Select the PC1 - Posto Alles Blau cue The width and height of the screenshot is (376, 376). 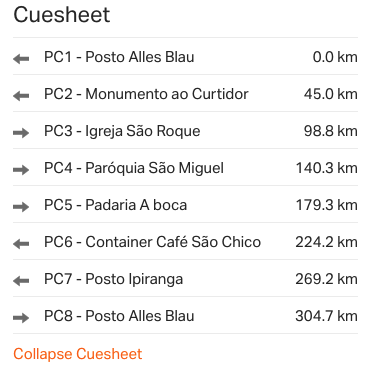point(185,56)
